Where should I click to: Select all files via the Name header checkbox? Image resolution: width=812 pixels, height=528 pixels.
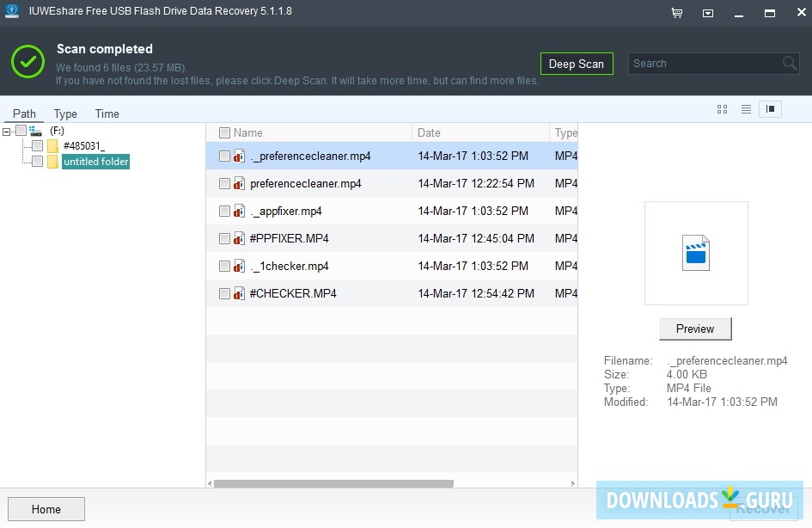226,132
